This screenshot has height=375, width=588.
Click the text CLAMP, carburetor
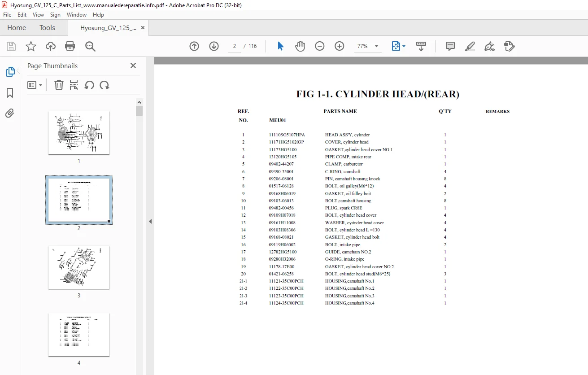pyautogui.click(x=344, y=164)
